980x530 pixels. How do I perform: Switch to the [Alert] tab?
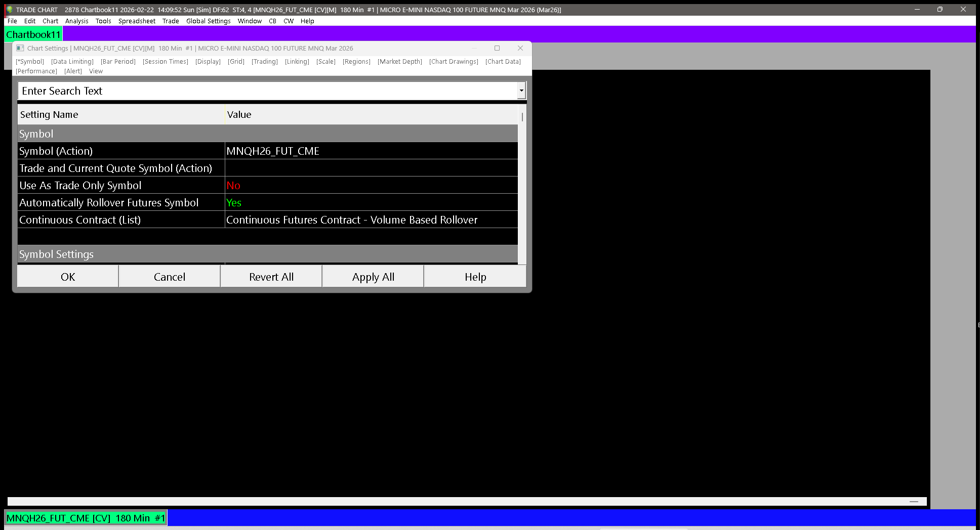(x=73, y=71)
